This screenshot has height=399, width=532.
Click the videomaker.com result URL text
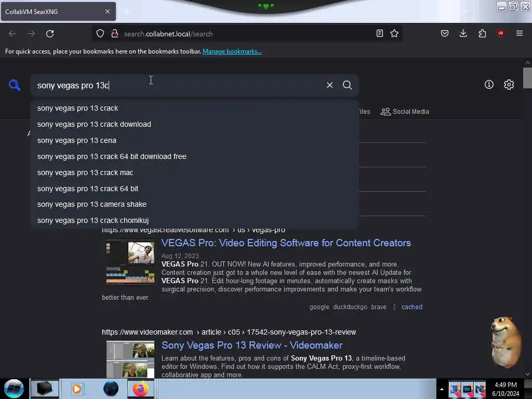[x=229, y=332]
